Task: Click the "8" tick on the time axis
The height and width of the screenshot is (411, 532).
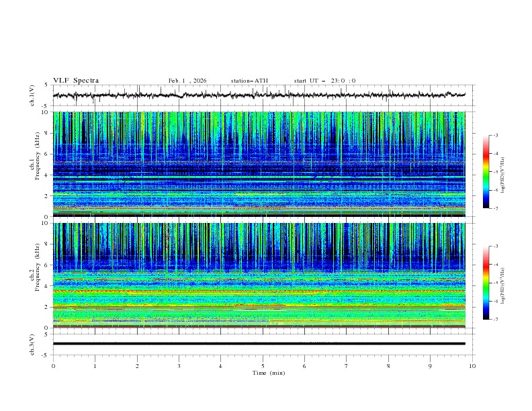Action: point(388,366)
